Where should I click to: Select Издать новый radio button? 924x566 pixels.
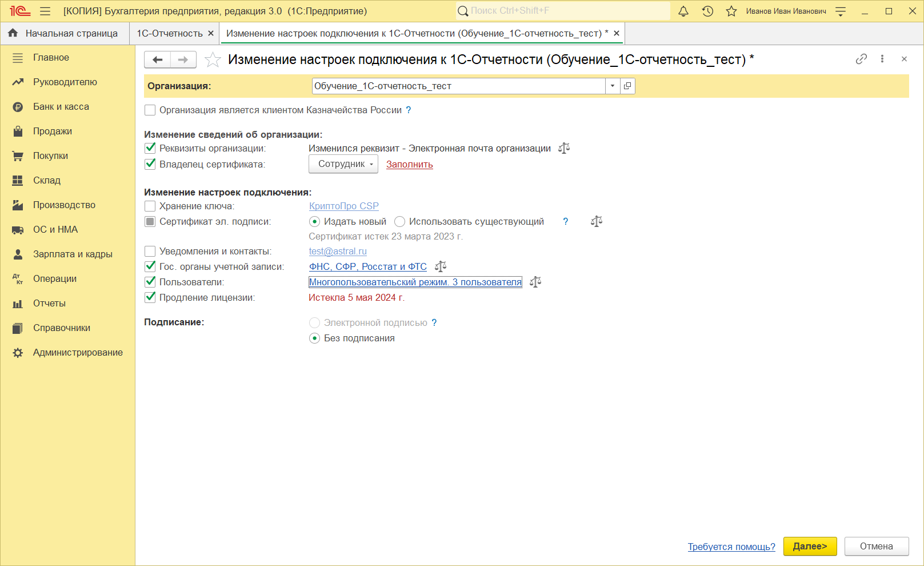coord(314,221)
